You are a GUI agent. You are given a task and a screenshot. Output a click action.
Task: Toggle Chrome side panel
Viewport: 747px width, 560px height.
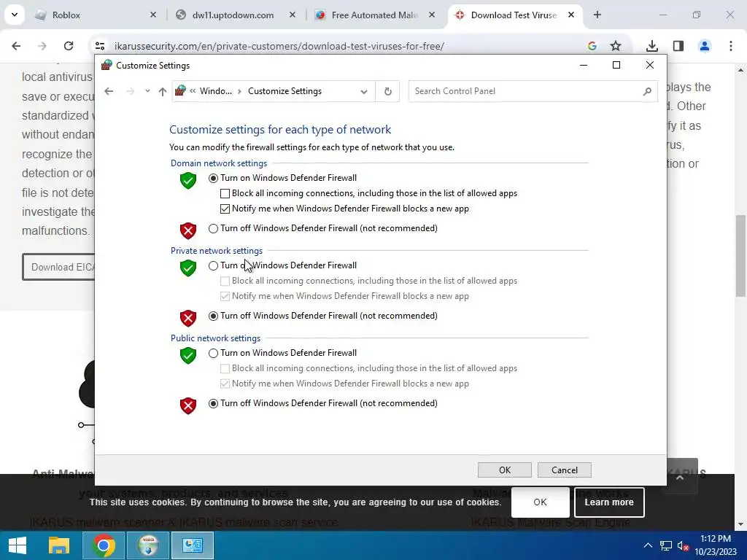[678, 46]
